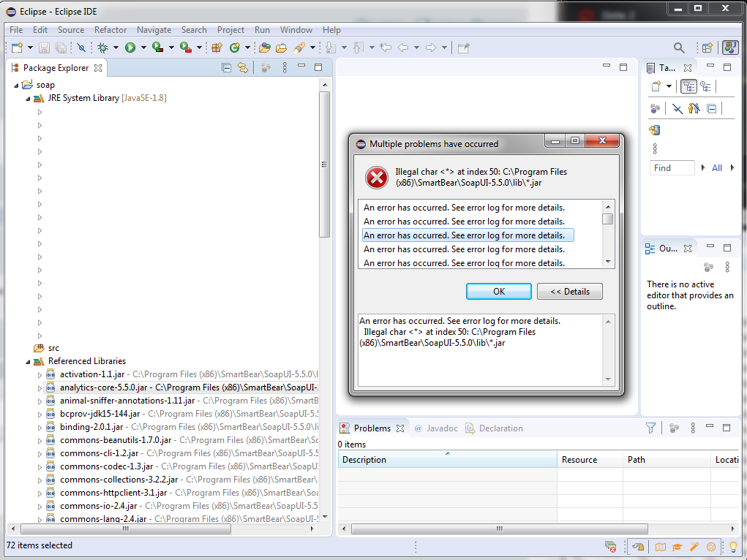Image resolution: width=747 pixels, height=560 pixels.
Task: Open the New toolbar dropdown arrow
Action: [30, 48]
